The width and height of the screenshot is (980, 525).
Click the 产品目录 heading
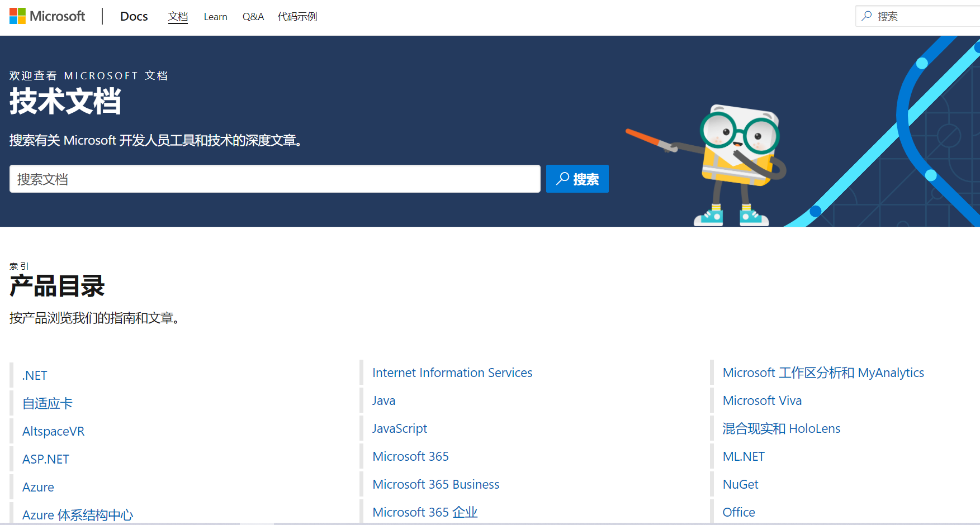pyautogui.click(x=57, y=287)
